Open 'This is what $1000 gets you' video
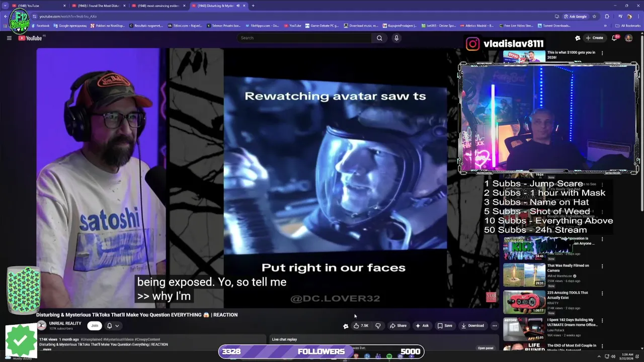This screenshot has width=644, height=362. [571, 54]
